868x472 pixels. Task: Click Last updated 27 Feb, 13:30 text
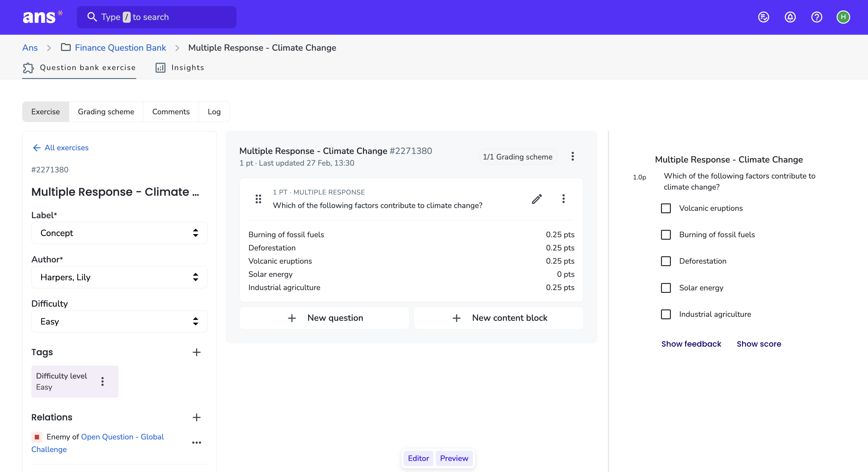pos(306,163)
